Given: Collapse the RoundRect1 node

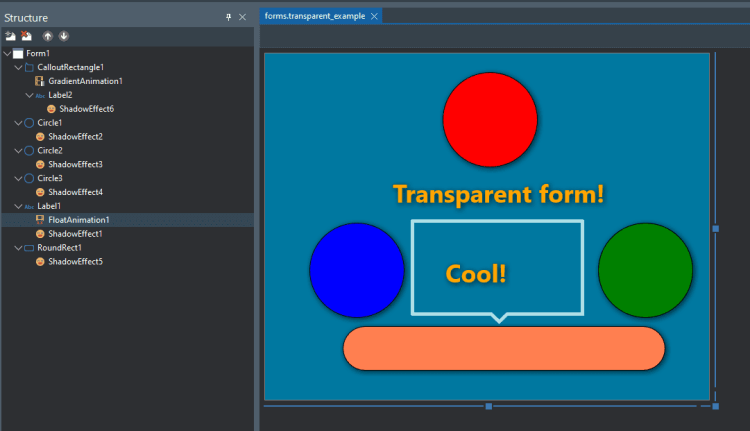Looking at the screenshot, I should (x=18, y=248).
